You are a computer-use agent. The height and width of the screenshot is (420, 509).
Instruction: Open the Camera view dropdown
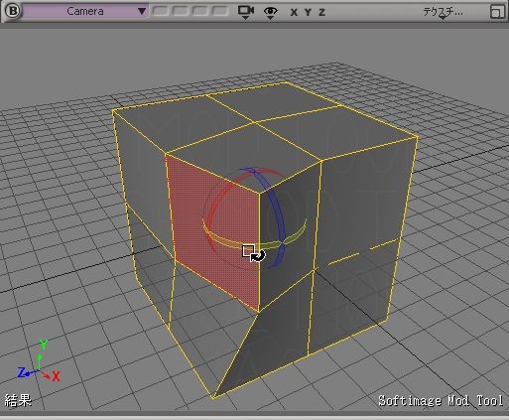tap(85, 11)
